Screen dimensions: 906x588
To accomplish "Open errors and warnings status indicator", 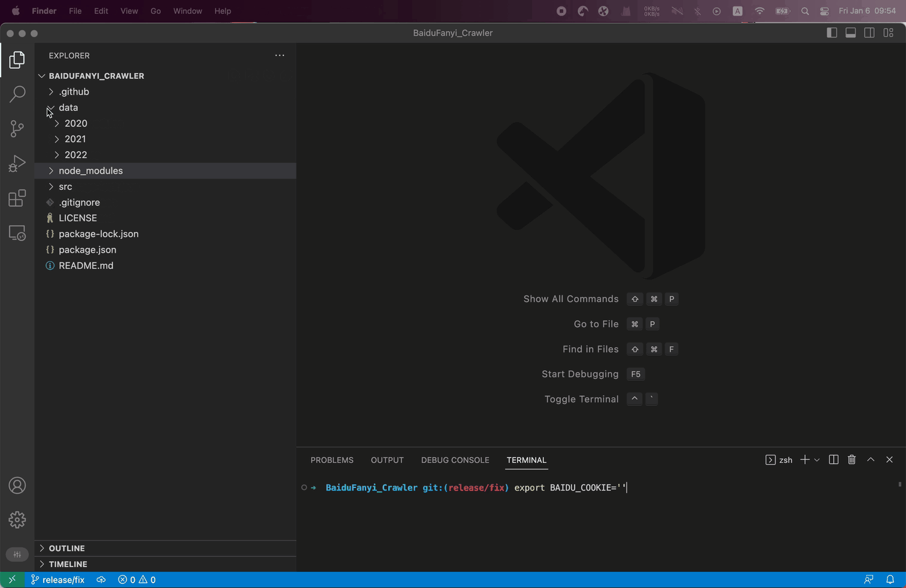I will click(x=137, y=580).
